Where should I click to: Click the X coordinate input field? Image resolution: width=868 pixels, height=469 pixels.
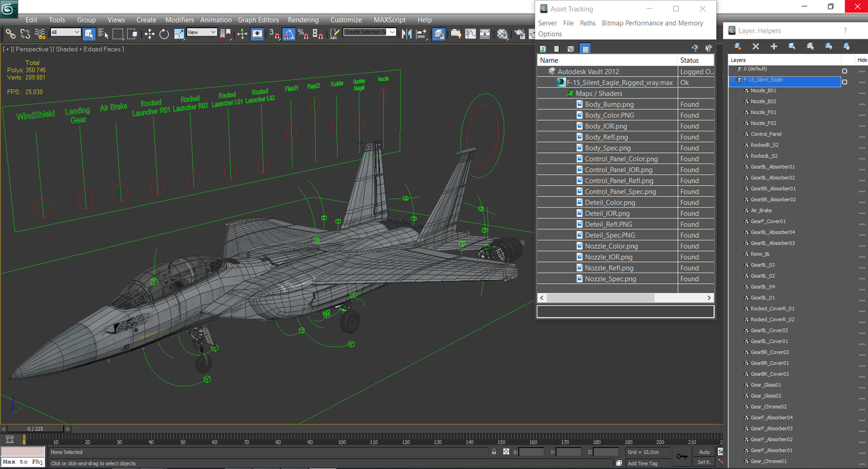click(x=532, y=452)
